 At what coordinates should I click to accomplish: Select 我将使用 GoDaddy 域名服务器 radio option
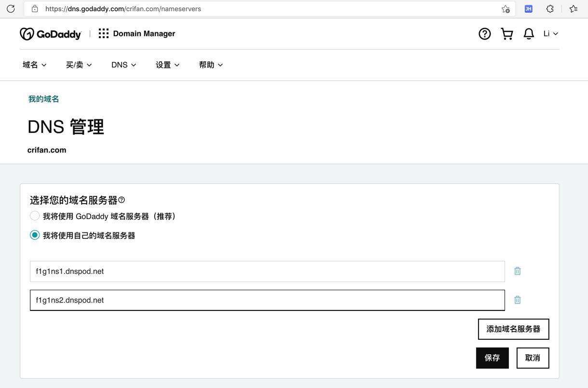pos(35,216)
